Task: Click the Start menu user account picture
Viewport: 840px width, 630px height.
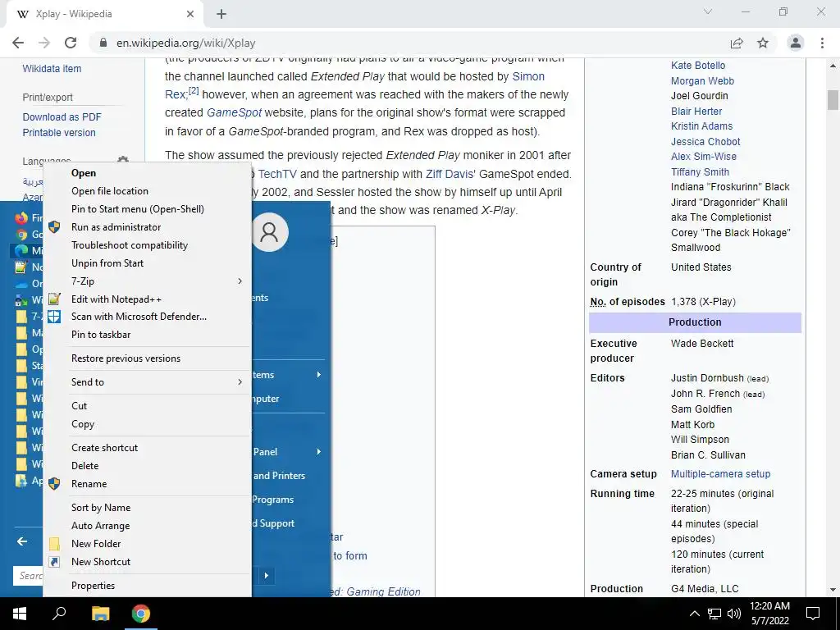Action: [269, 232]
